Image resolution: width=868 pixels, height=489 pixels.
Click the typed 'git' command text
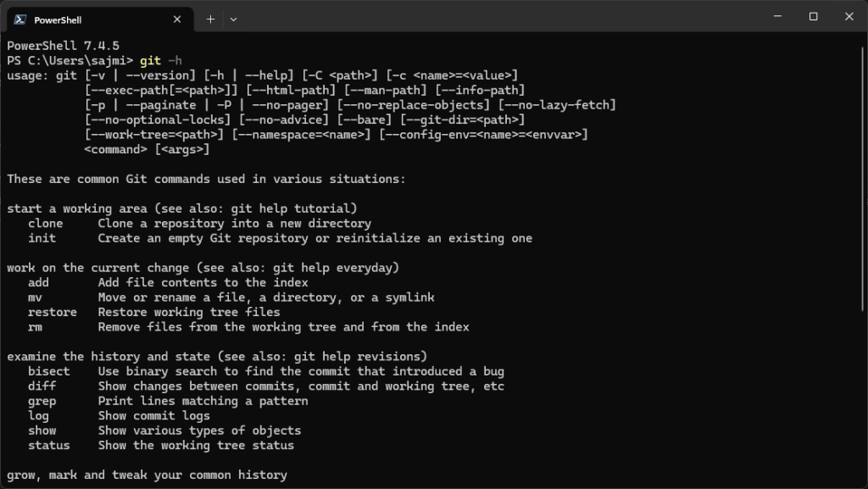[150, 60]
